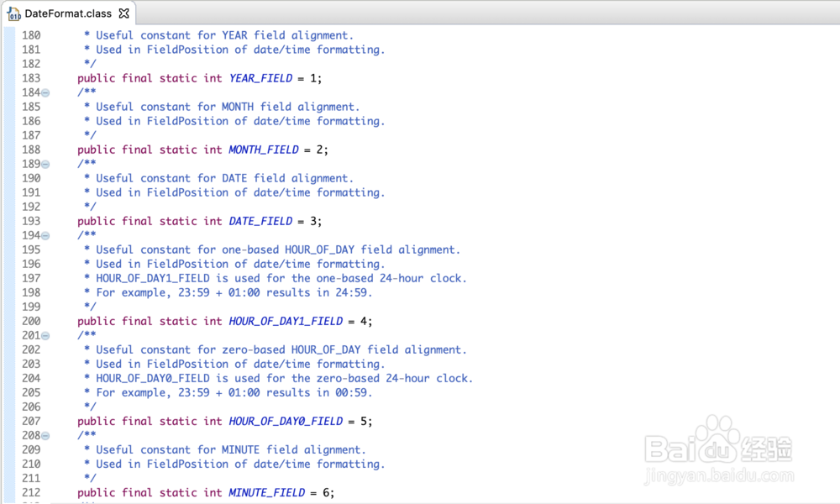The width and height of the screenshot is (840, 504).
Task: Click the DATE_FIELD constant name
Action: click(x=261, y=221)
